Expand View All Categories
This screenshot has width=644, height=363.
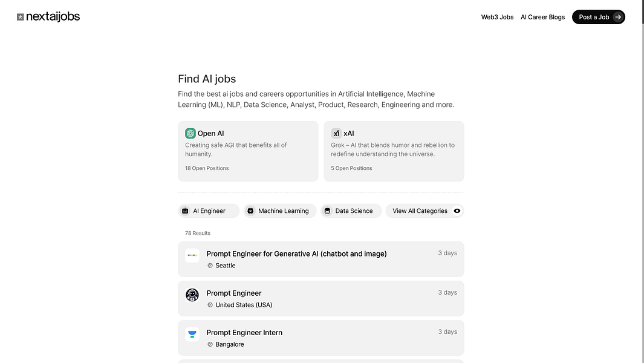coord(420,211)
